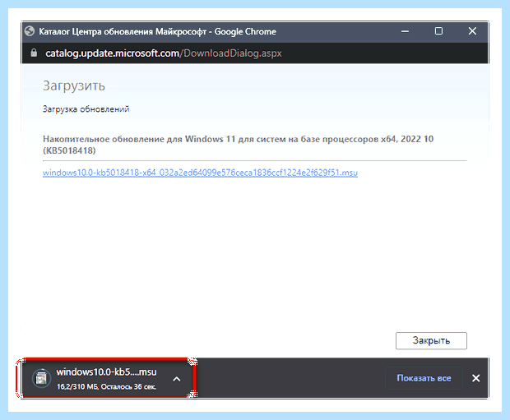Click the 16,2/310 МБ download progress text
This screenshot has height=420, width=510.
tap(106, 387)
